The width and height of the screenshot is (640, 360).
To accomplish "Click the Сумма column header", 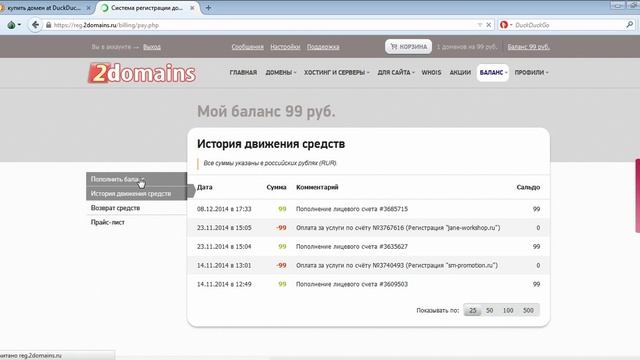I will pyautogui.click(x=276, y=187).
